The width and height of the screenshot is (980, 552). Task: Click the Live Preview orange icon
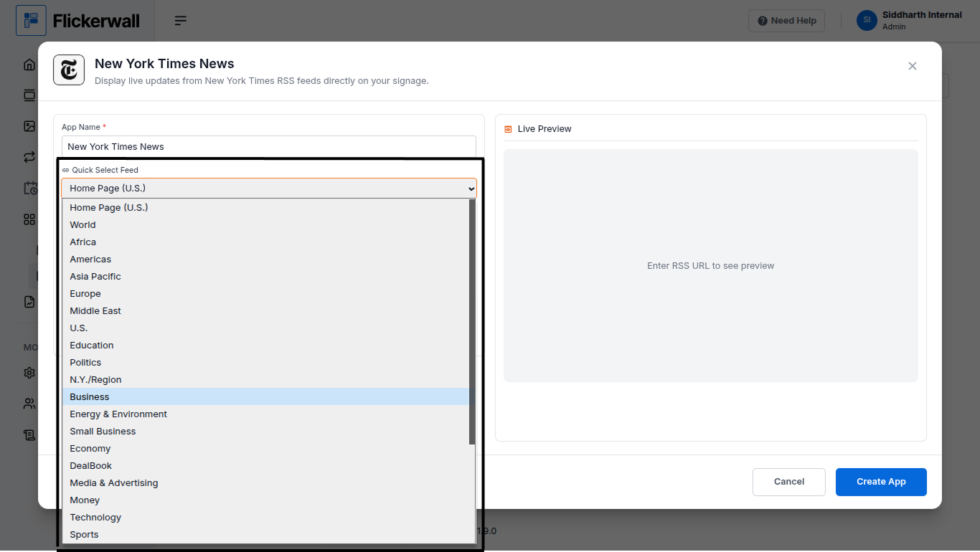click(508, 129)
